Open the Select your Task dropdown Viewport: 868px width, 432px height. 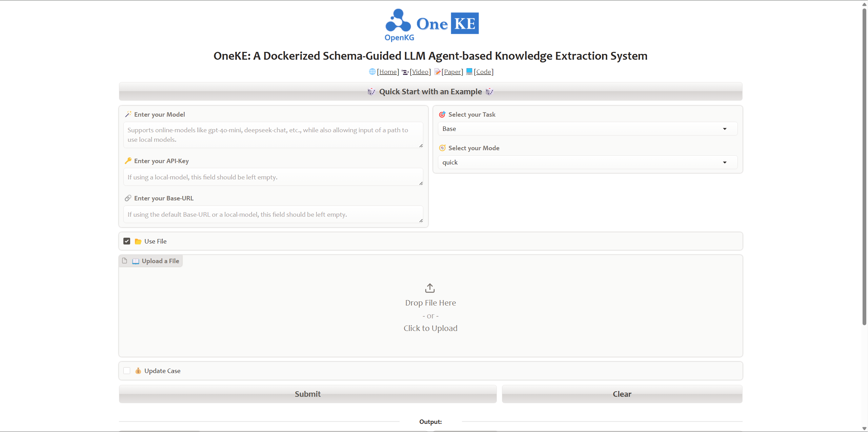587,129
